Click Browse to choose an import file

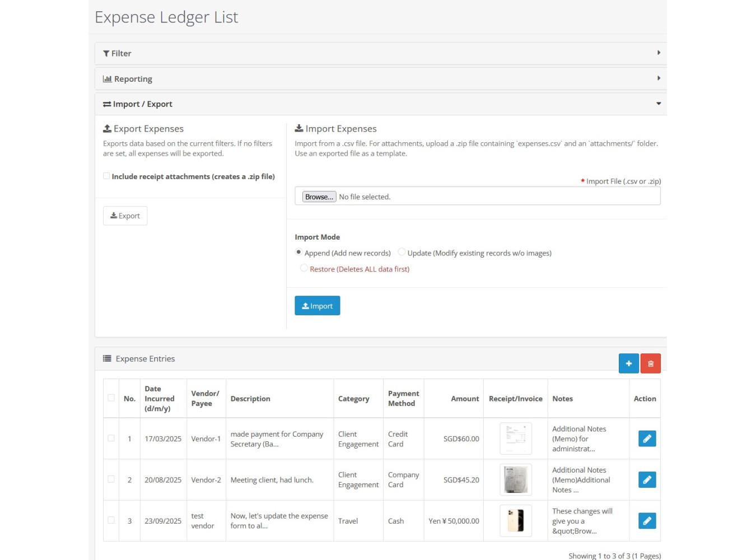[319, 197]
